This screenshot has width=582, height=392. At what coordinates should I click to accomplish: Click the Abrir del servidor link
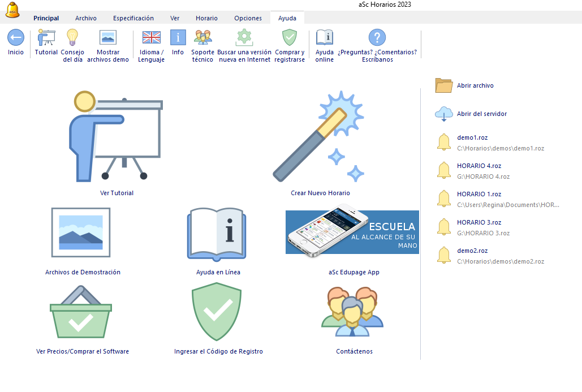(482, 114)
